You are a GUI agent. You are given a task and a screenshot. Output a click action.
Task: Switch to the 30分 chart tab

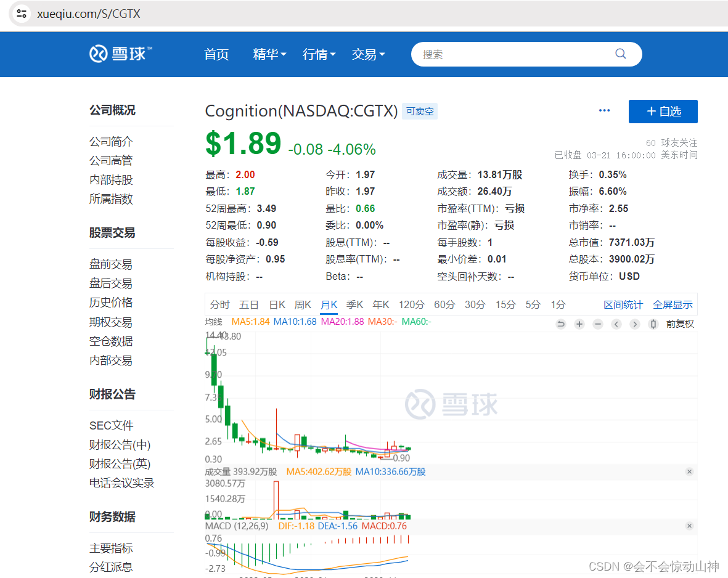pyautogui.click(x=475, y=304)
